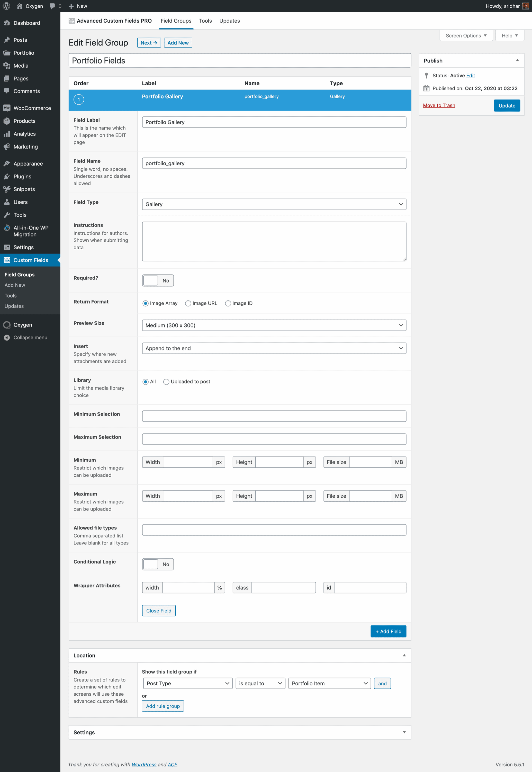Click Move to Trash link
This screenshot has width=532, height=772.
[439, 105]
